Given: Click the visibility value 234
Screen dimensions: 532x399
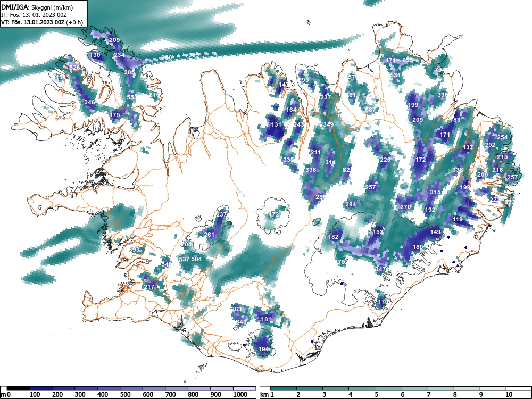Looking at the screenshot, I should [119, 55].
